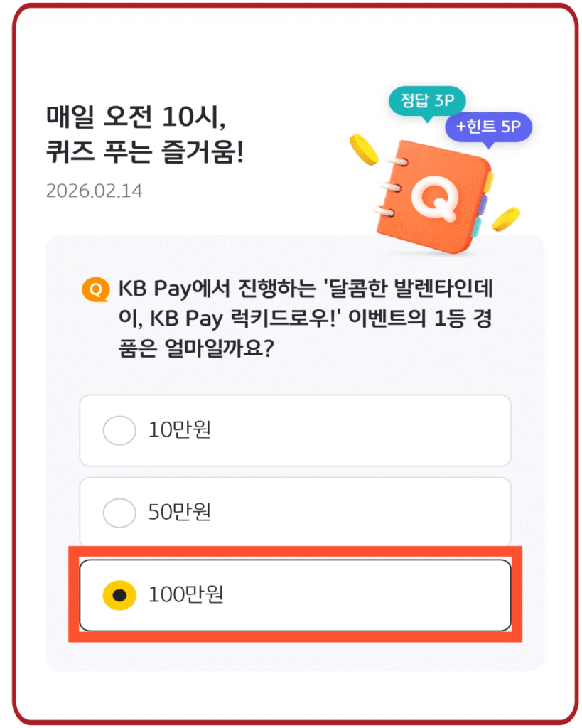
Task: Click the 100만원 answer label text
Action: point(186,595)
